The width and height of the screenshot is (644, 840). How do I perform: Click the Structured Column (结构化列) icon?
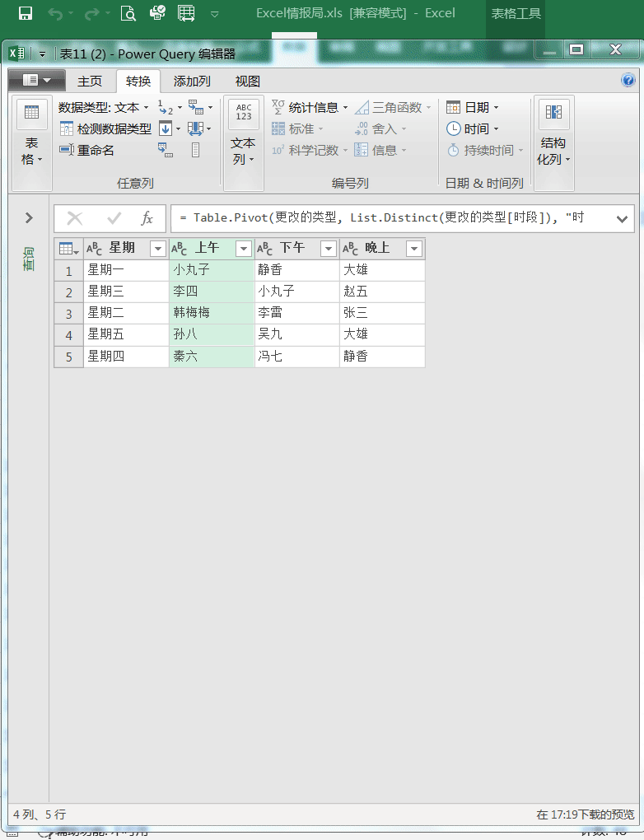(553, 114)
